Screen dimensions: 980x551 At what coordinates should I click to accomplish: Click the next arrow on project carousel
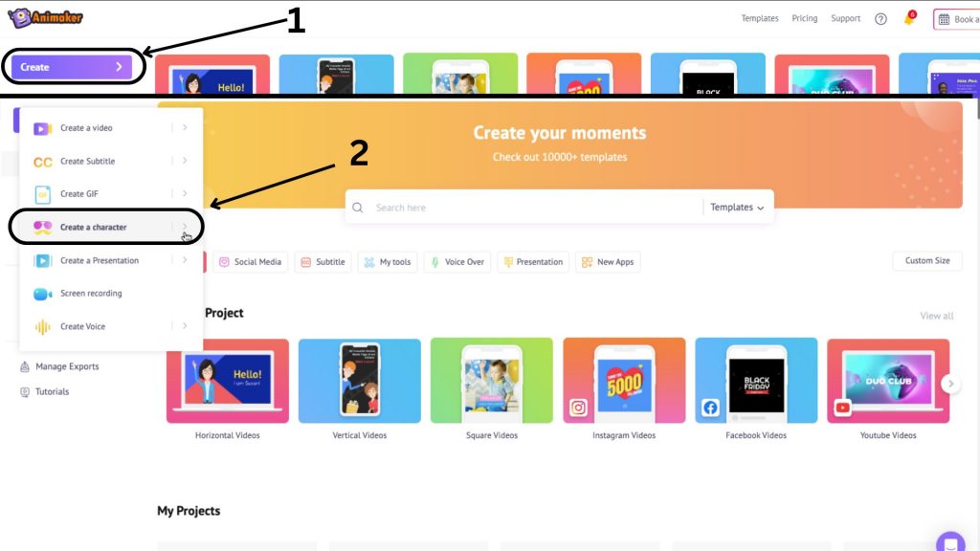point(950,384)
